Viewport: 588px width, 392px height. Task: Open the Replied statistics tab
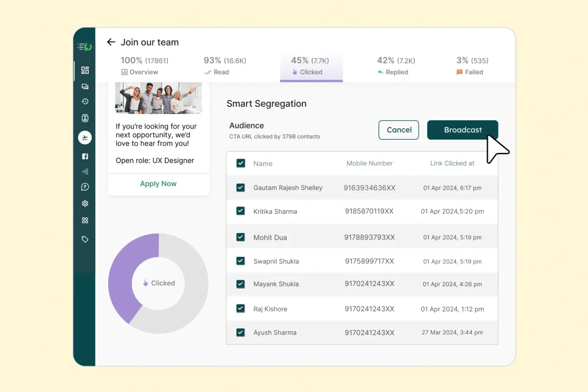(396, 66)
